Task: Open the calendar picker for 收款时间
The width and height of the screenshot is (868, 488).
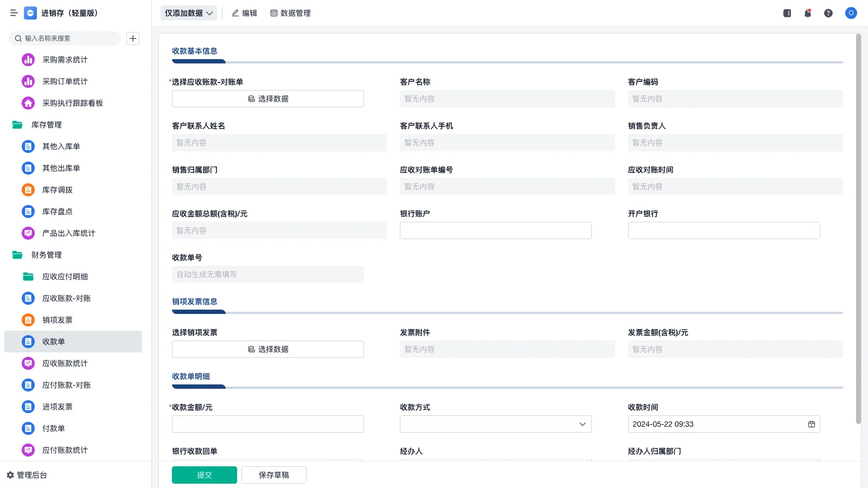Action: [812, 424]
